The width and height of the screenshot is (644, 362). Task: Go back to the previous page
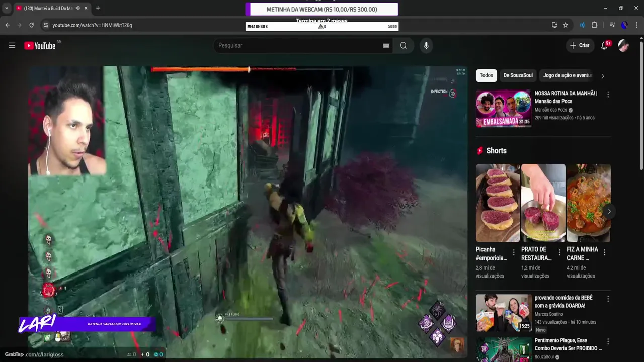coord(7,25)
